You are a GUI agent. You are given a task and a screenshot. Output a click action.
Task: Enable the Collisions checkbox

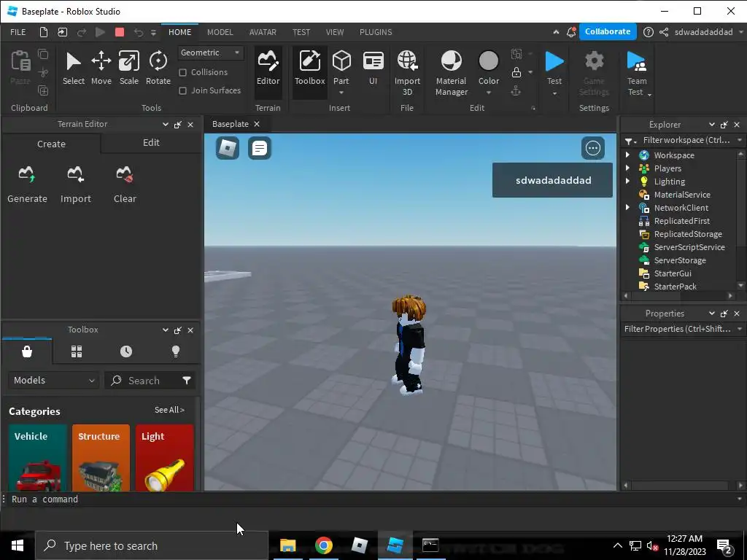(x=182, y=72)
